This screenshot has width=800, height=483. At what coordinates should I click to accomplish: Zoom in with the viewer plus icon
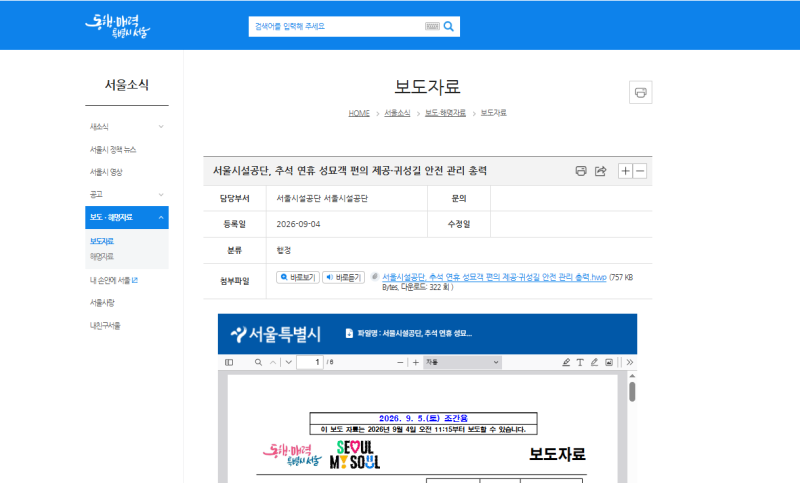415,362
